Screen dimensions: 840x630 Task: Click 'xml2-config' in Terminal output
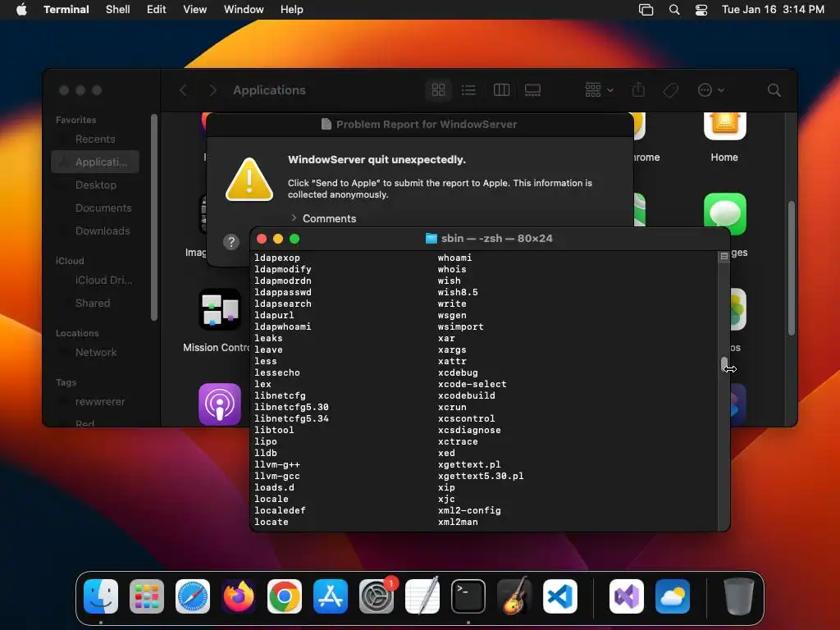click(469, 510)
